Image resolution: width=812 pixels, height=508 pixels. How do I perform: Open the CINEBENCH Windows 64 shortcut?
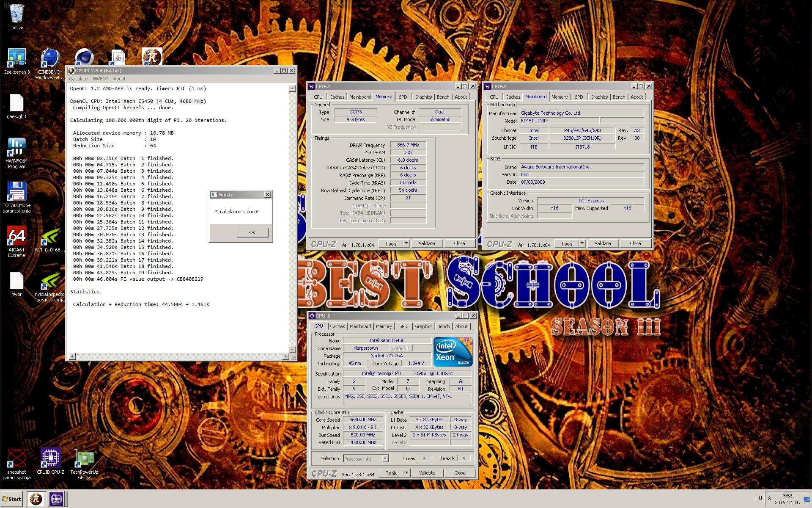click(x=50, y=58)
